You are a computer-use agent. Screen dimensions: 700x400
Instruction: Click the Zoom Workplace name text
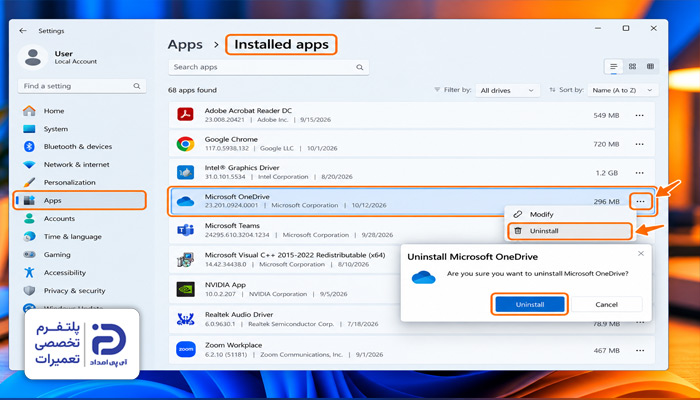[233, 345]
